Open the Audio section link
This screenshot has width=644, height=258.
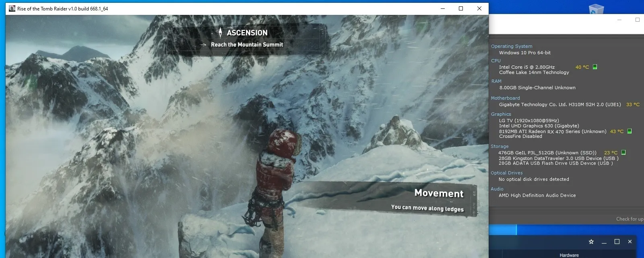click(497, 189)
